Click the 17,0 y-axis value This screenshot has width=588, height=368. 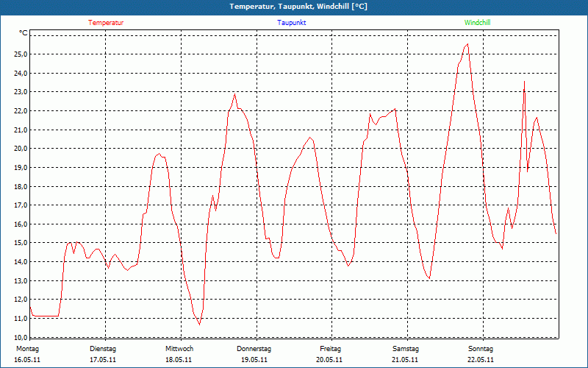21,205
